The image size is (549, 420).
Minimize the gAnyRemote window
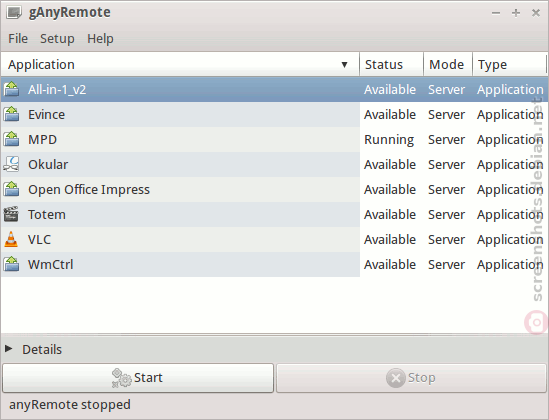tap(496, 13)
